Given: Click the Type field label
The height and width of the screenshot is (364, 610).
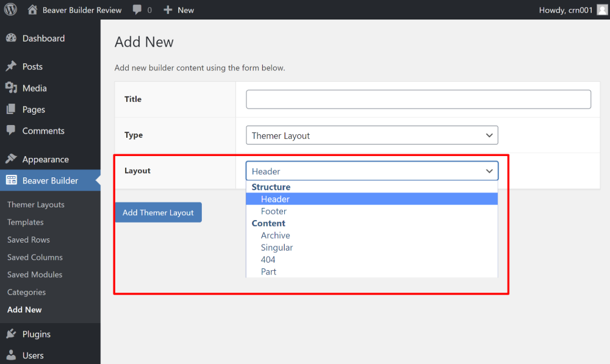Looking at the screenshot, I should tap(134, 135).
